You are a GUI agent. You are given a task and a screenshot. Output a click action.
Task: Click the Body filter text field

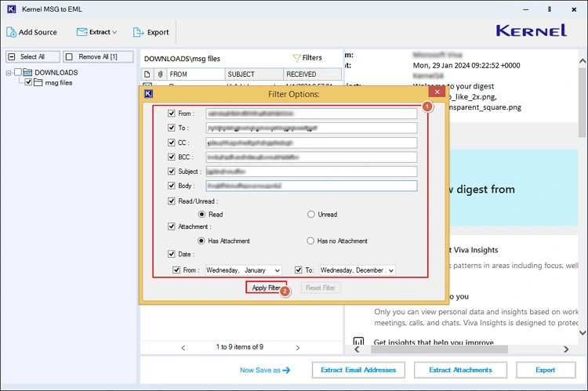pyautogui.click(x=311, y=186)
